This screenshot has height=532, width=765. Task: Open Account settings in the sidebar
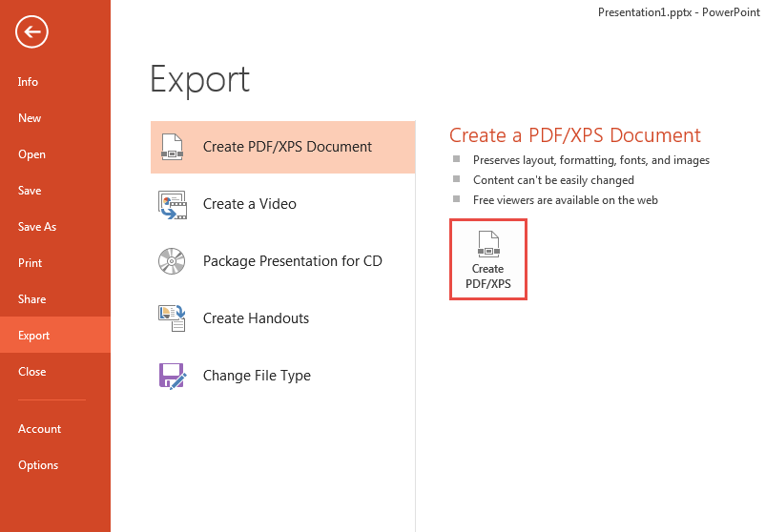tap(39, 429)
